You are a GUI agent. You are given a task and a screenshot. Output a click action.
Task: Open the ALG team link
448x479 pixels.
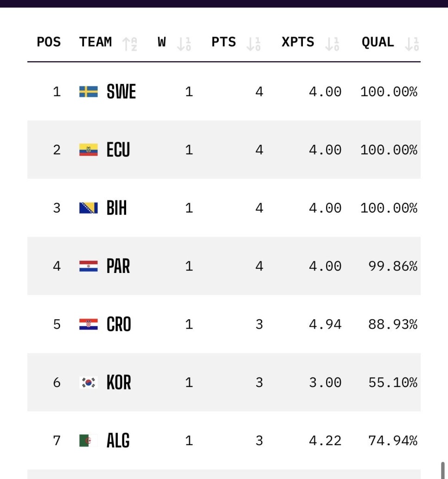point(118,440)
